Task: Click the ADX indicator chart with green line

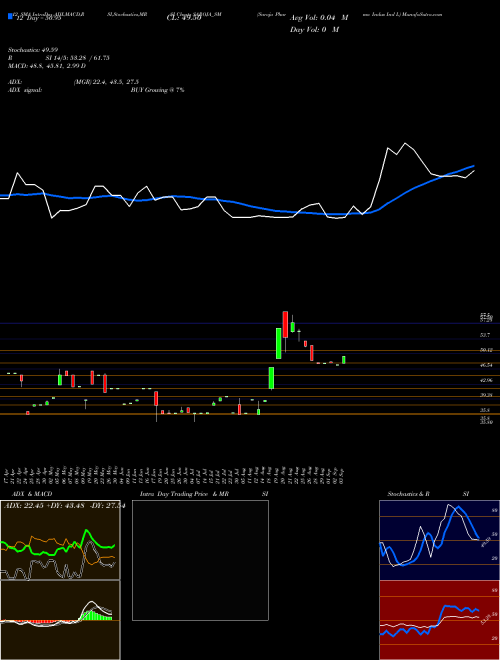Action: pyautogui.click(x=60, y=540)
